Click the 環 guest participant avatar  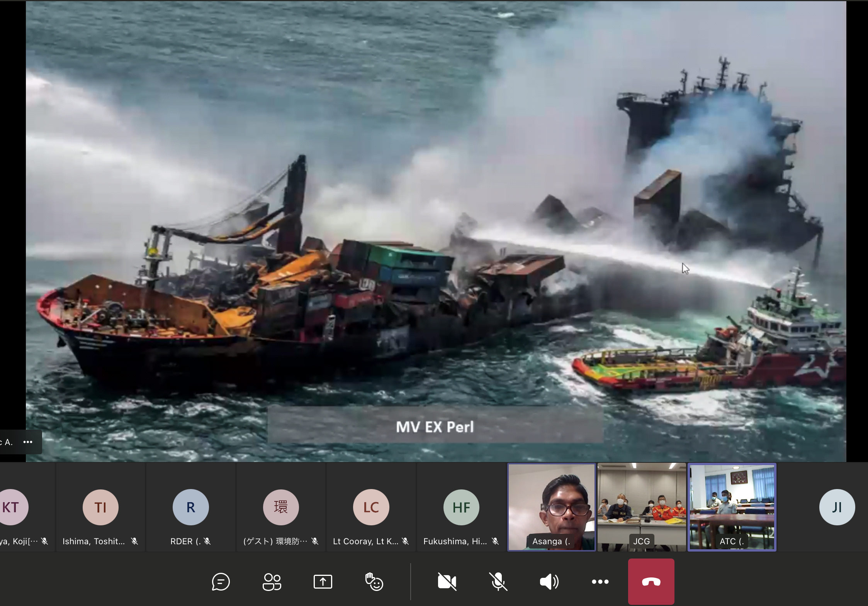pyautogui.click(x=281, y=507)
